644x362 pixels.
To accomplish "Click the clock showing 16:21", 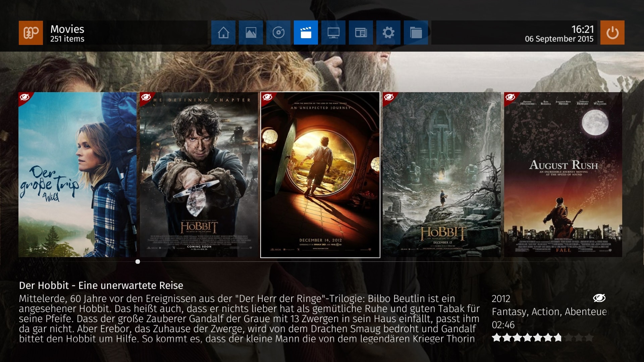I will pos(583,29).
